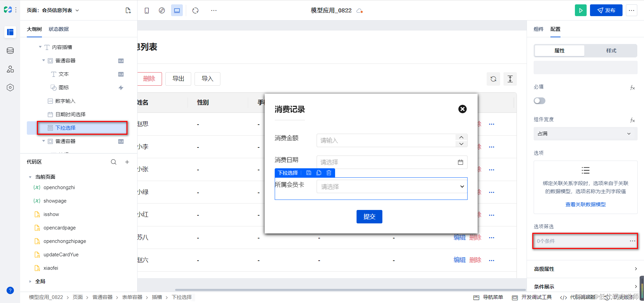The width and height of the screenshot is (644, 303).
Task: Click the 导入 button
Action: point(207,79)
